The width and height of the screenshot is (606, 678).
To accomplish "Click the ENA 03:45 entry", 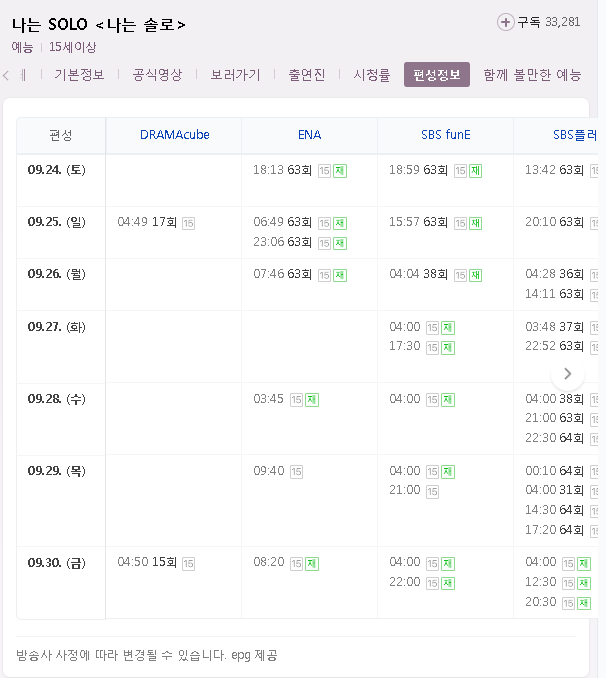I will [x=269, y=399].
